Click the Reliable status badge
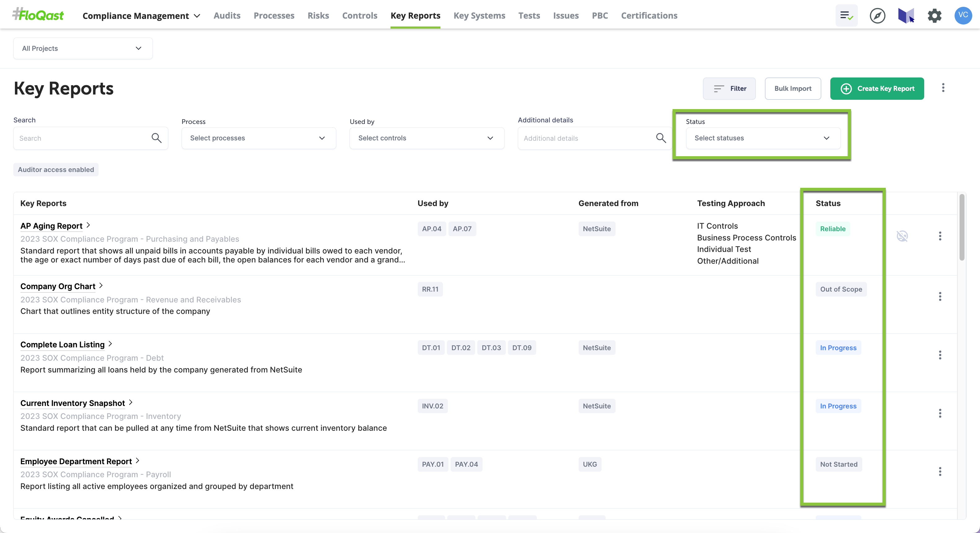 (x=833, y=229)
